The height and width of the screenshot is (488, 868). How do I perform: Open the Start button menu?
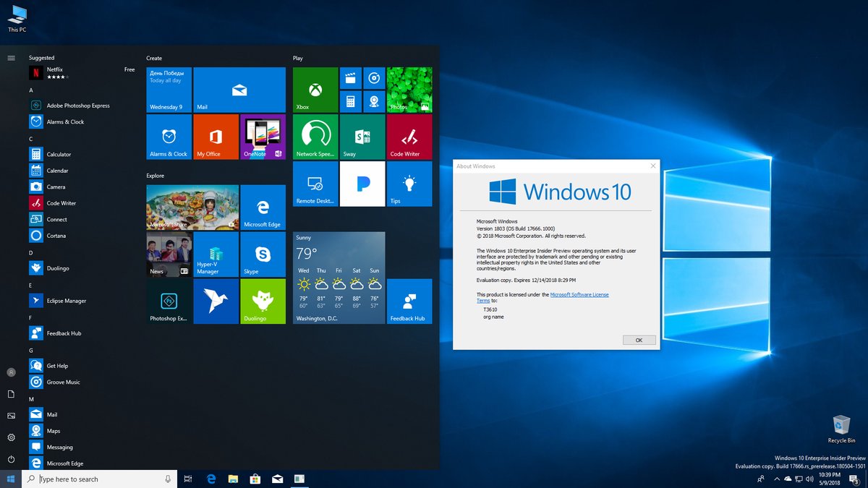10,479
